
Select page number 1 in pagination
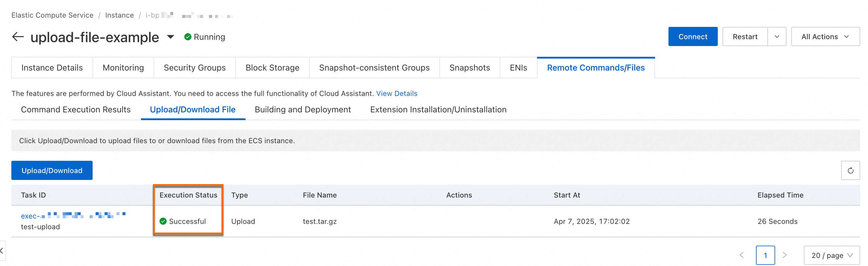pos(765,256)
